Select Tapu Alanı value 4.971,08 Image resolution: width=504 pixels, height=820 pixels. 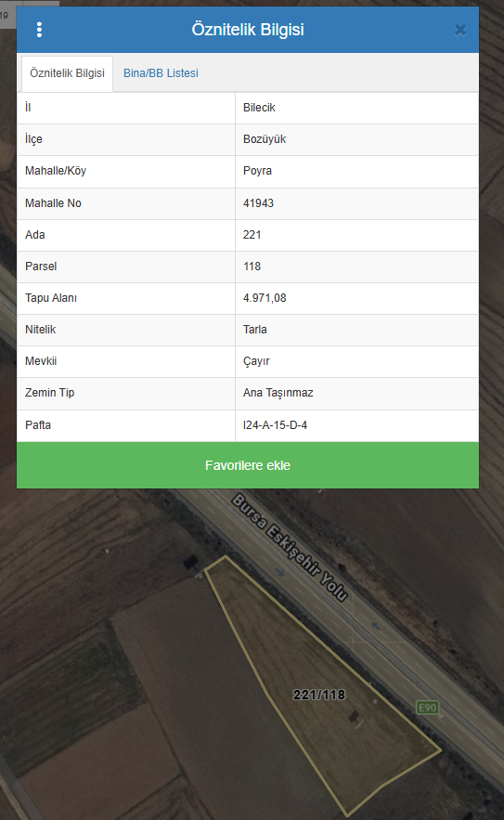(x=265, y=298)
